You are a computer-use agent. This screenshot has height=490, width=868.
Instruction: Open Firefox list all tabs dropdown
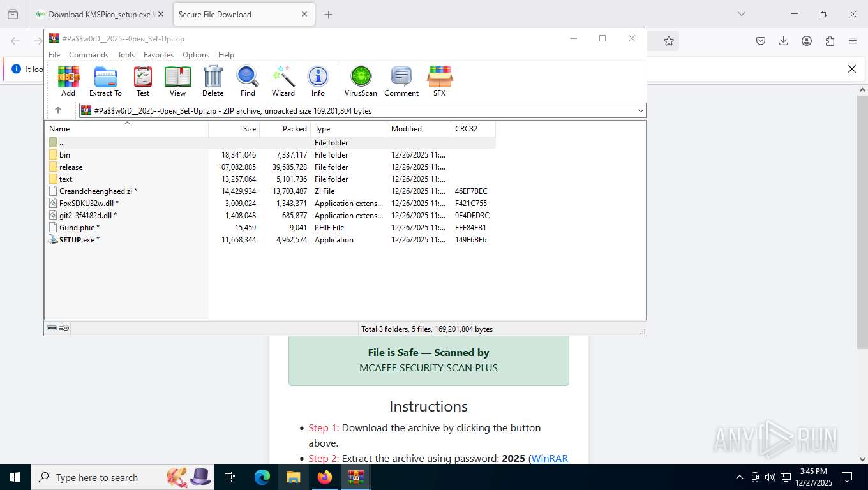pyautogui.click(x=741, y=14)
